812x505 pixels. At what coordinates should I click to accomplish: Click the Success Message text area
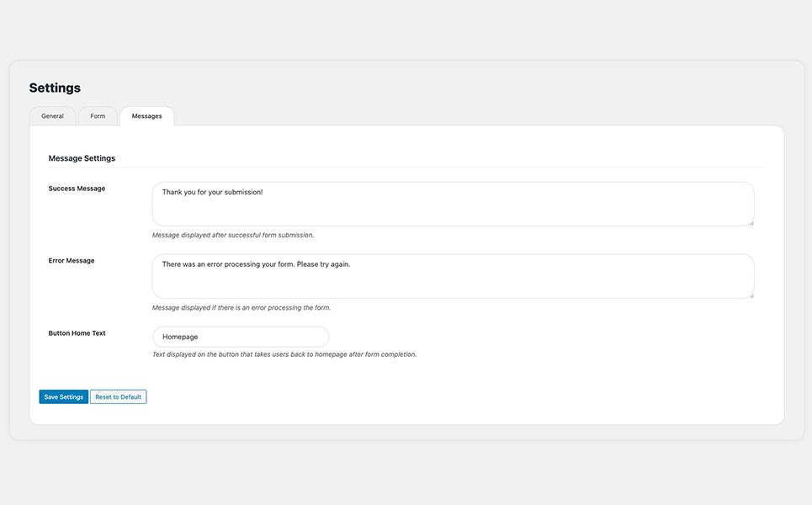(x=453, y=209)
